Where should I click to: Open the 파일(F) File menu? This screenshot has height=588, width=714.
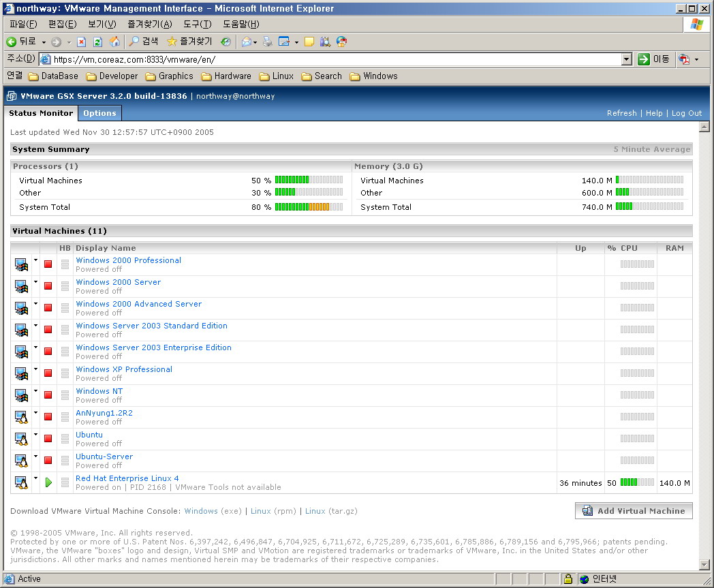pos(23,24)
